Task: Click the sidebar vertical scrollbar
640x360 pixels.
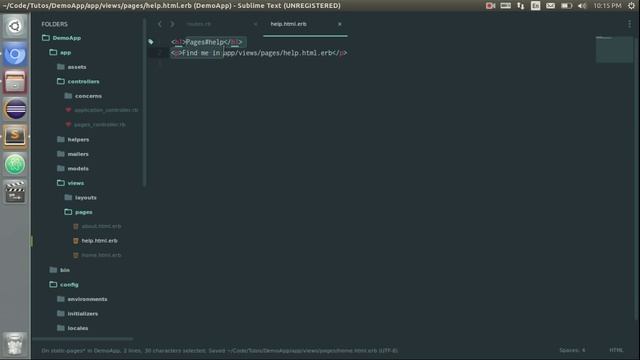Action: pos(144,102)
